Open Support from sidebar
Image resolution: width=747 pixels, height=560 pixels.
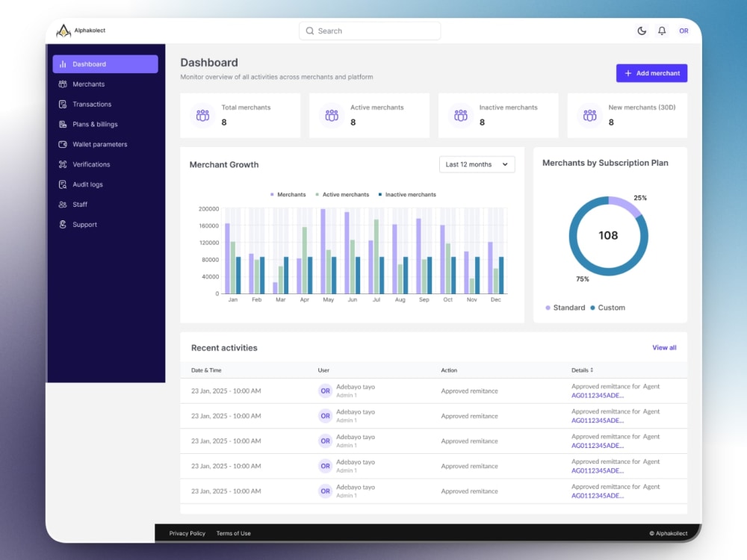(x=105, y=224)
